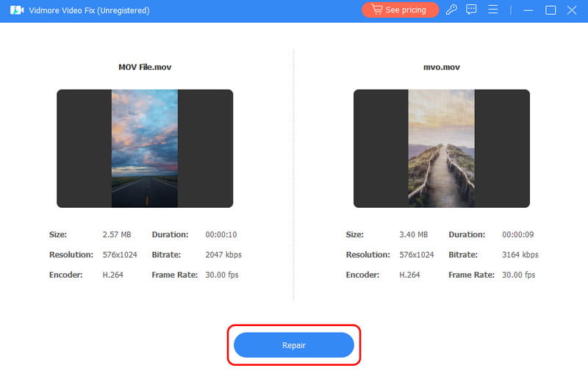Click the Vidmore Video Fix app logo

15,10
